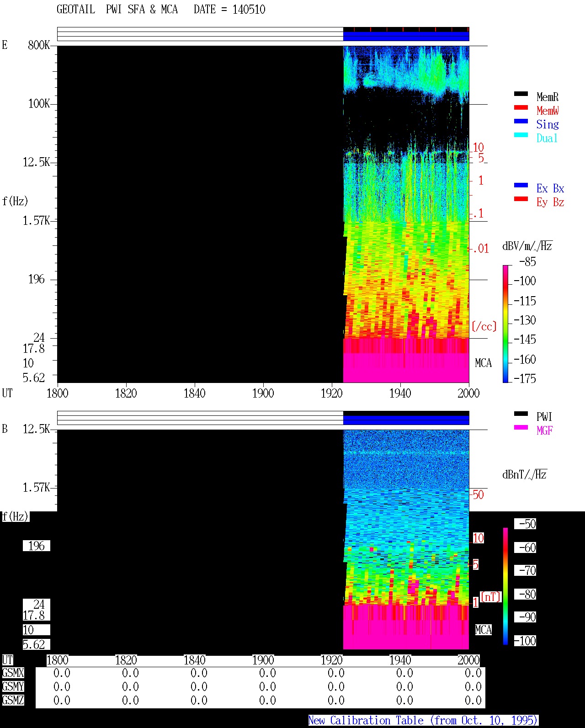Click the "GEOTAIL PWI SFA & MCA" title

(x=117, y=10)
